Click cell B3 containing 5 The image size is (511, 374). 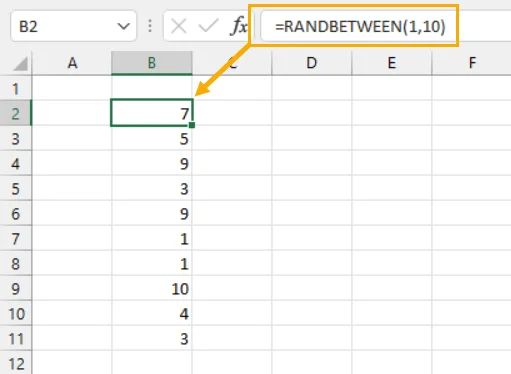[152, 138]
